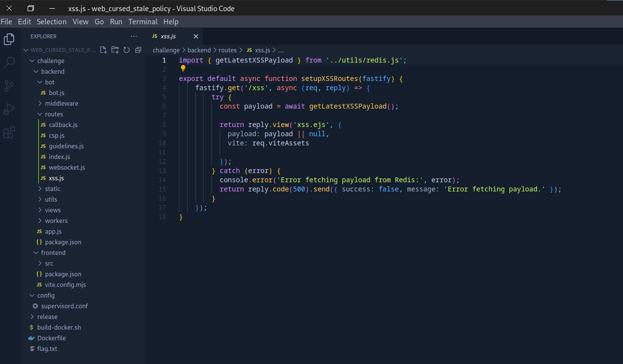
Task: Expand the workers folder
Action: coord(56,221)
